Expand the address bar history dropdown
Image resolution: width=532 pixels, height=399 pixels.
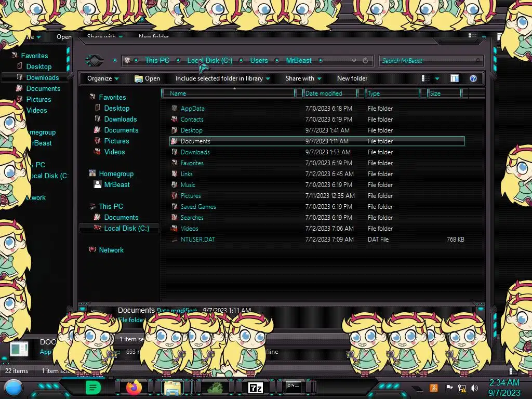354,60
